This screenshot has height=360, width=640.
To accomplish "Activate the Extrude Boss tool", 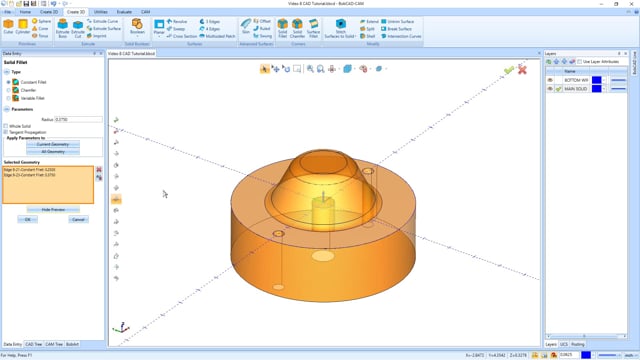I will (62, 29).
